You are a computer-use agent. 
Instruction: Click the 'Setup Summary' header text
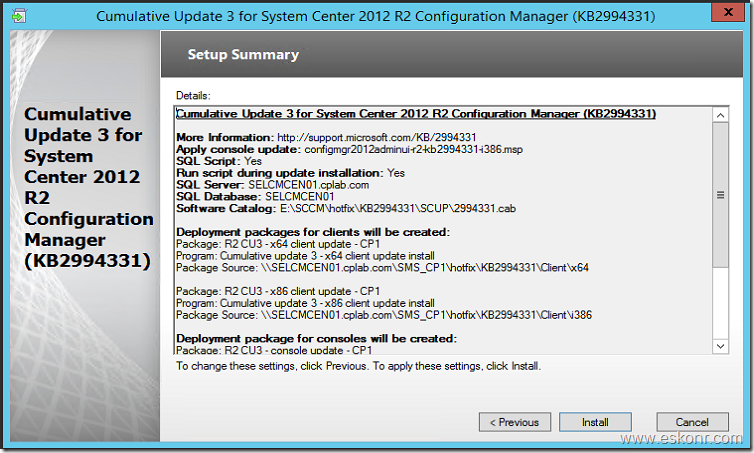click(x=243, y=54)
